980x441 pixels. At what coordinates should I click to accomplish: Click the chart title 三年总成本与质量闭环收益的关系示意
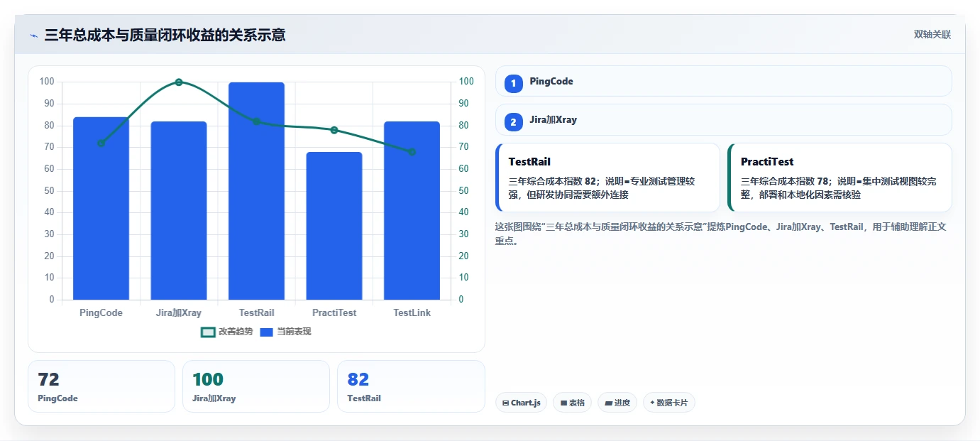(165, 35)
